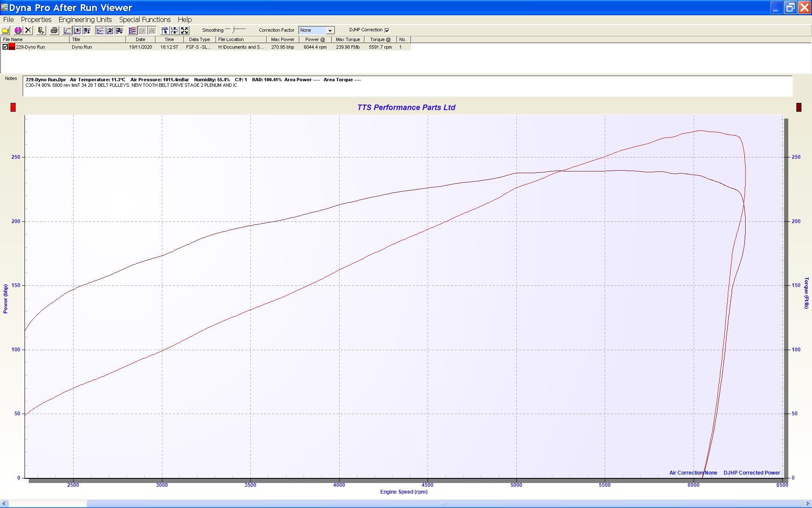Click the red swatch beside 229-Dyno Run
Image resolution: width=812 pixels, height=508 pixels.
coord(12,47)
